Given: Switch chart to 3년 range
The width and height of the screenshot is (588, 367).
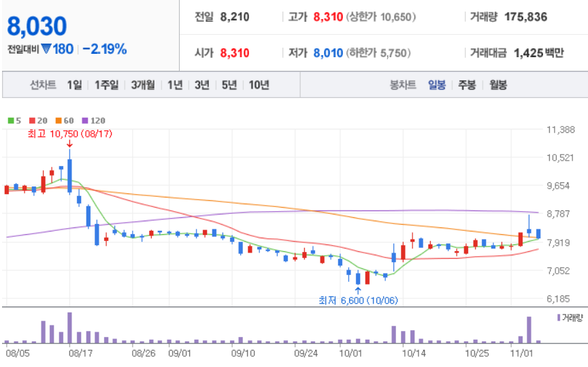Looking at the screenshot, I should (x=201, y=85).
